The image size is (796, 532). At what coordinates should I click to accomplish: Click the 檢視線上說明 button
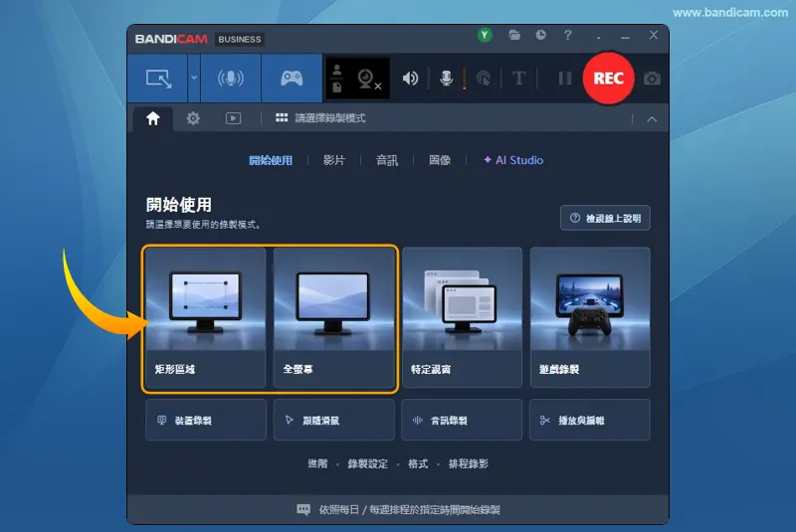pyautogui.click(x=605, y=218)
